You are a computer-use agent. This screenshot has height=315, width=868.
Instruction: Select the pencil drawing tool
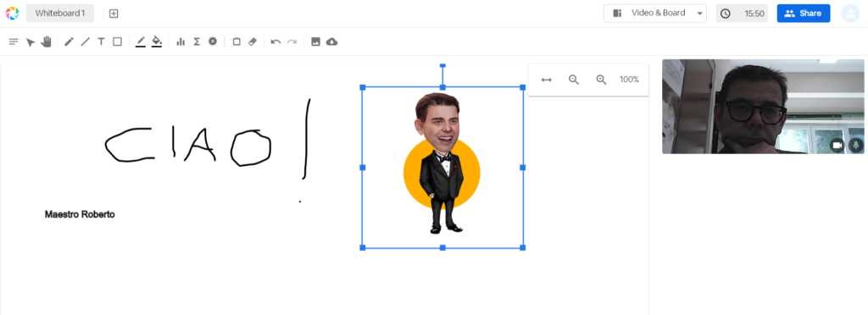pos(70,41)
